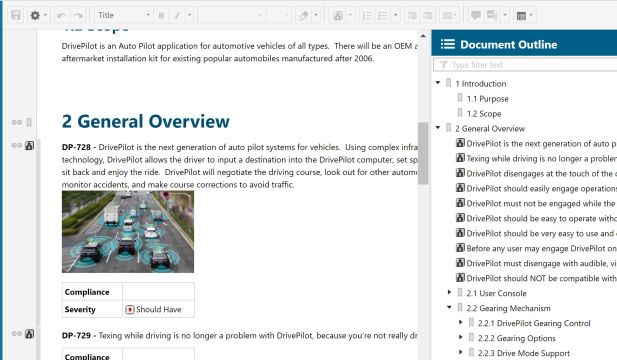Screen dimensions: 617x360
Task: Click the '2 General Overview' document heading
Action: pos(146,121)
